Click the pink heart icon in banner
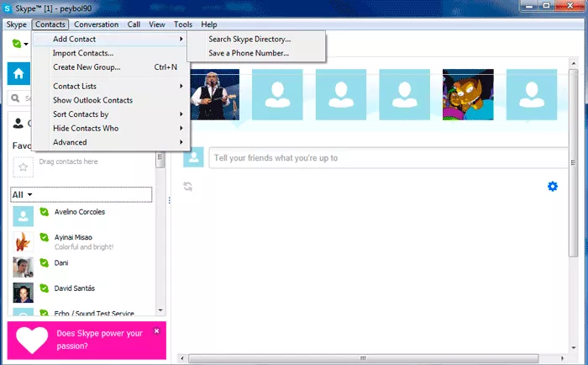 point(32,340)
